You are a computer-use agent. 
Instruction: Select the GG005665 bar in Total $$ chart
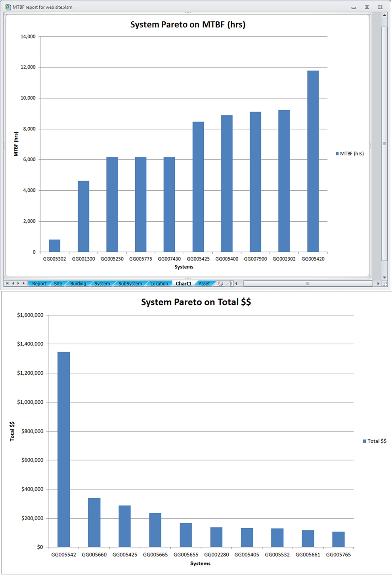pyautogui.click(x=155, y=530)
